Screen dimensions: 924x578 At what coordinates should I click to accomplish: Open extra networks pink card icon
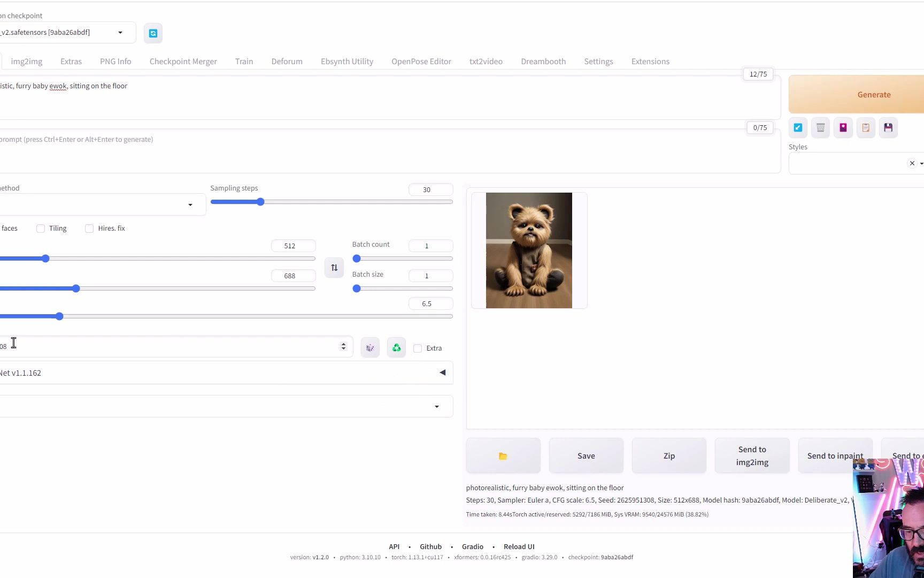[843, 127]
